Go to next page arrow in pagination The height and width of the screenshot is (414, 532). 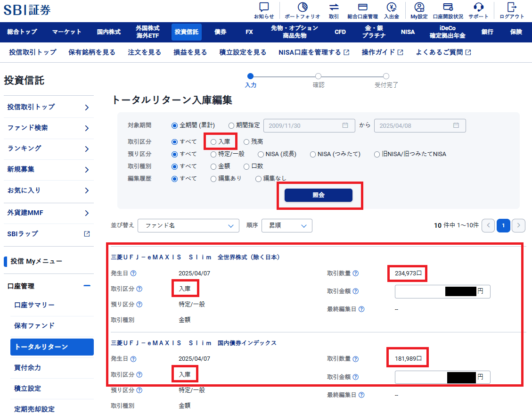(518, 225)
